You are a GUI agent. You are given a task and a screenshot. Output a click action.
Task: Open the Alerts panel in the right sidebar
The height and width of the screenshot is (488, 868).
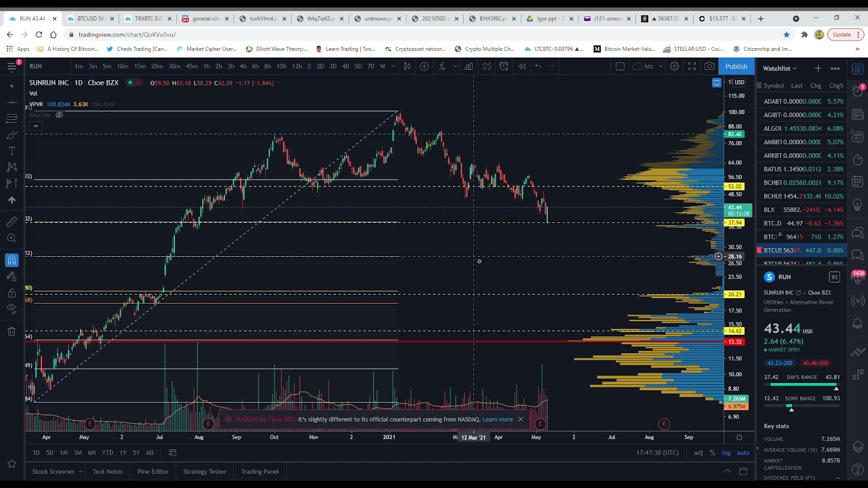click(858, 91)
